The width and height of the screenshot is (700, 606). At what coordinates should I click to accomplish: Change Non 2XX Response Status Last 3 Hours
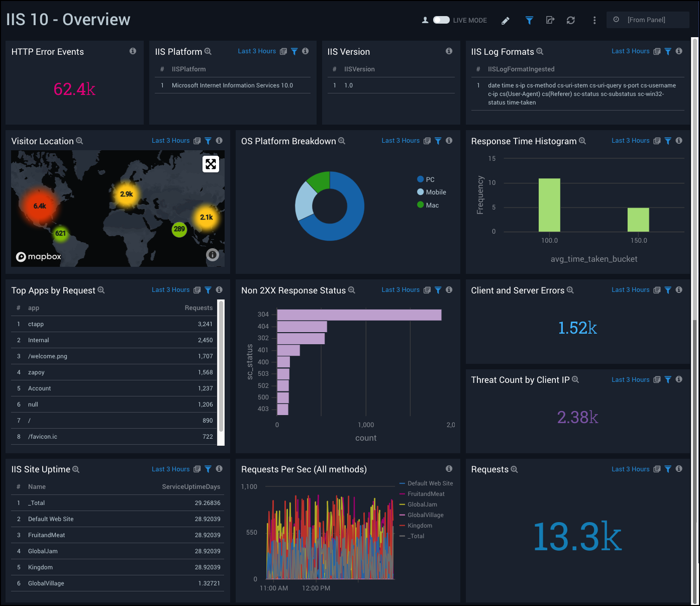(401, 290)
